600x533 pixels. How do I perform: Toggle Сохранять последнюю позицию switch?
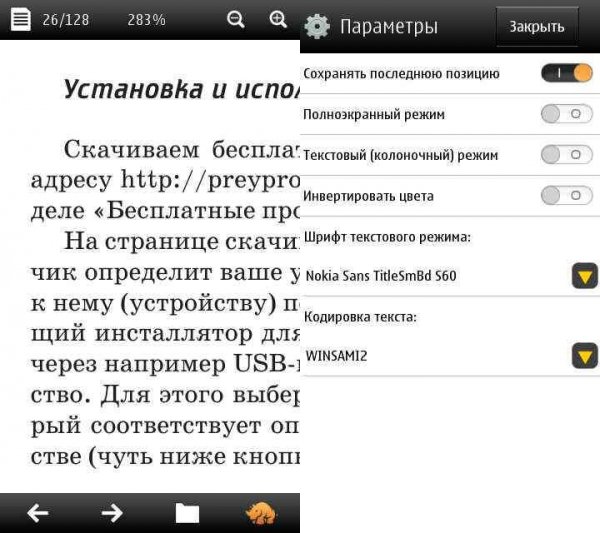(x=567, y=73)
